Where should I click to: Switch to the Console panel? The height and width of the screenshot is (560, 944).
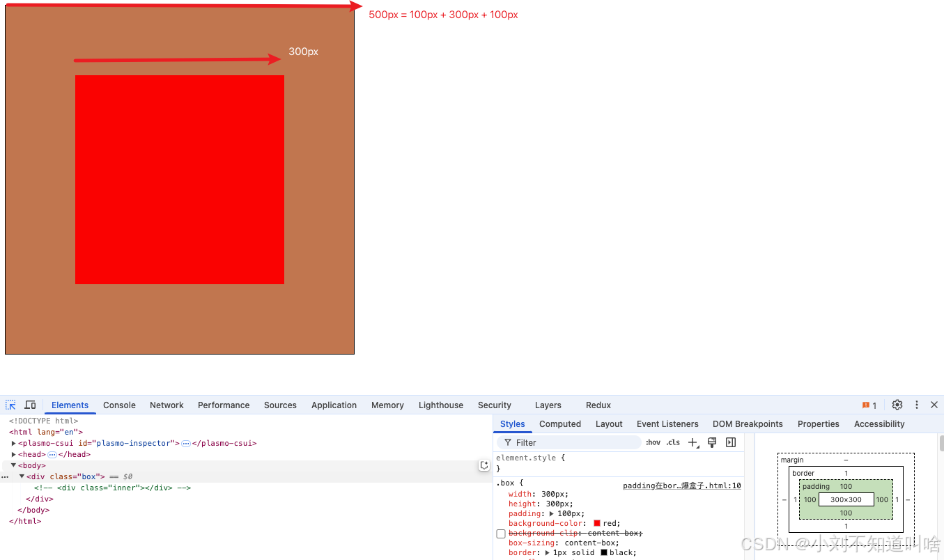(119, 405)
